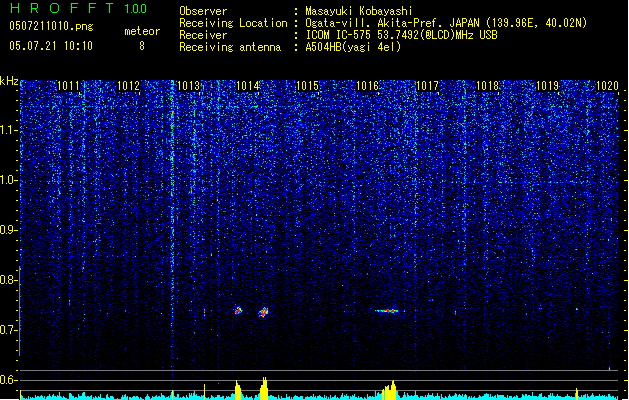Click the 1013 time axis marker
This screenshot has width=629, height=400.
(188, 86)
